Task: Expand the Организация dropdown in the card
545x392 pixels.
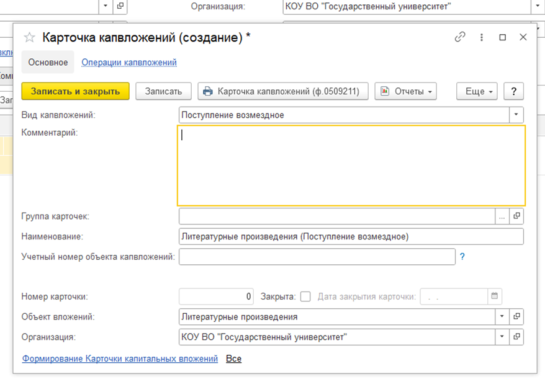Action: pyautogui.click(x=502, y=337)
